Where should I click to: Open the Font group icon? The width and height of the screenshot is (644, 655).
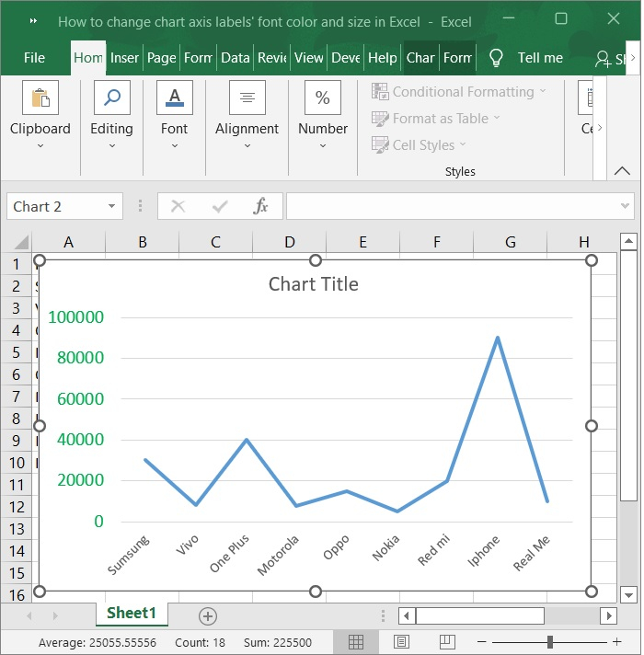pyautogui.click(x=174, y=98)
